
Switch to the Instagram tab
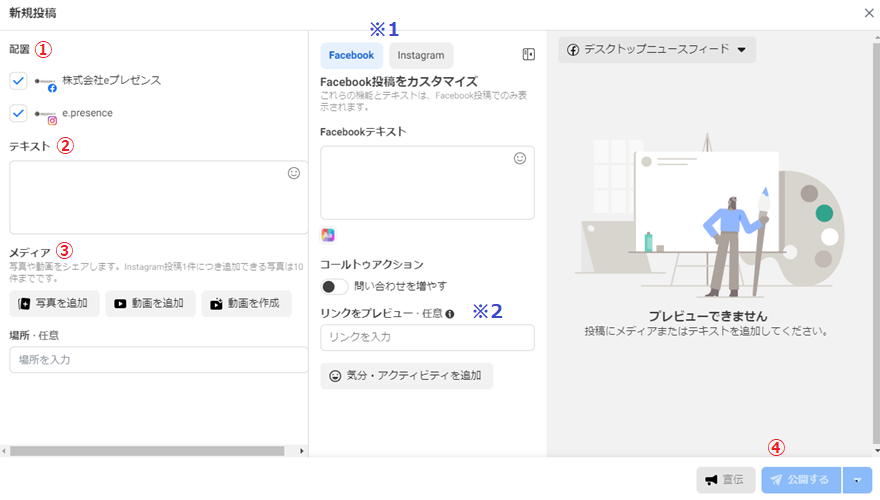tap(421, 55)
